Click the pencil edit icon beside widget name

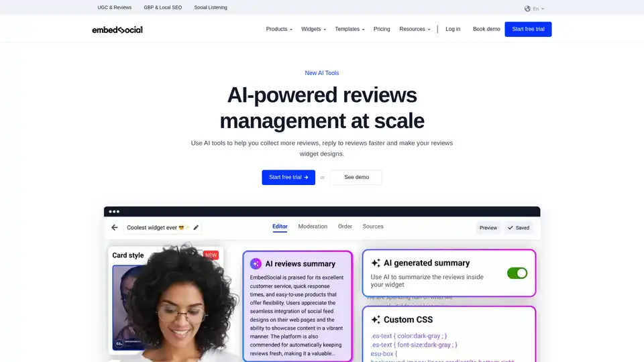coord(196,227)
